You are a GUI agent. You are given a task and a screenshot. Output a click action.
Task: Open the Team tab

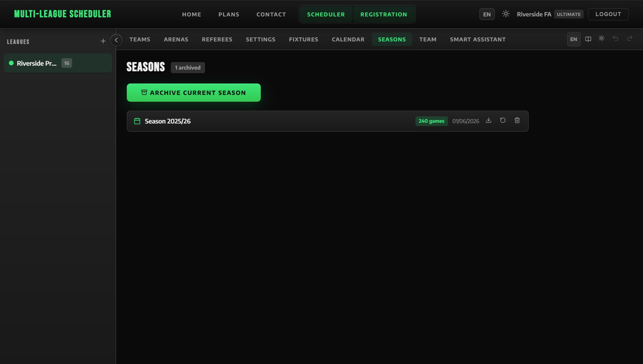[x=428, y=39]
